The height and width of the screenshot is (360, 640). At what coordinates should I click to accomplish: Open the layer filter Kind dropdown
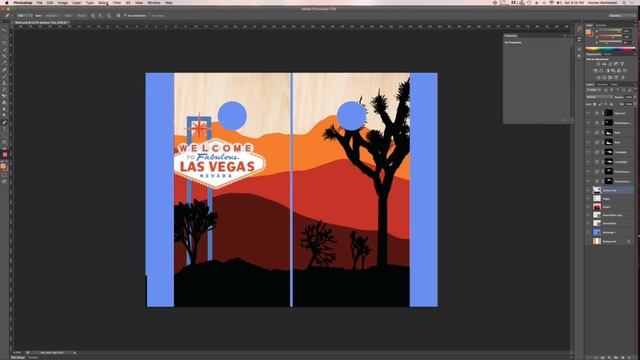(593, 90)
